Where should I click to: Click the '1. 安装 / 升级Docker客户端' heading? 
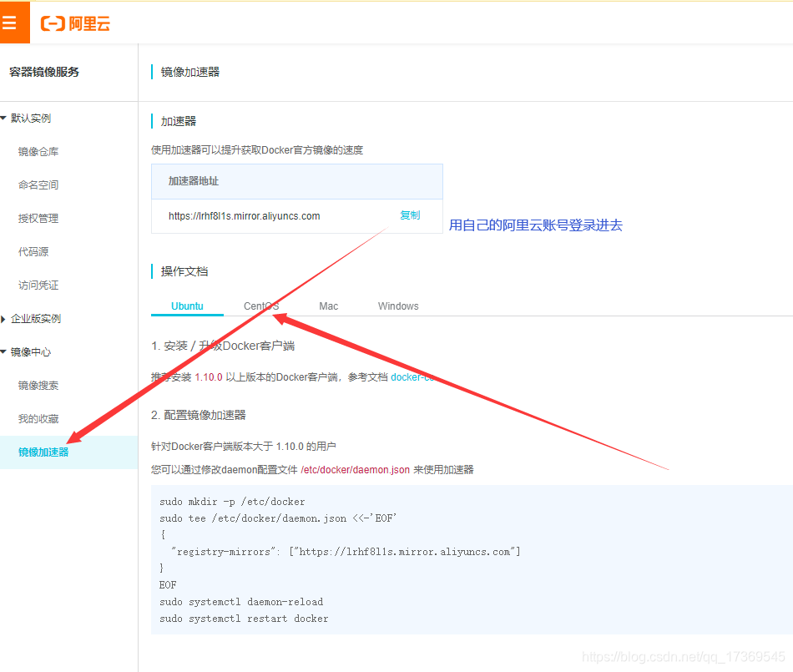223,346
